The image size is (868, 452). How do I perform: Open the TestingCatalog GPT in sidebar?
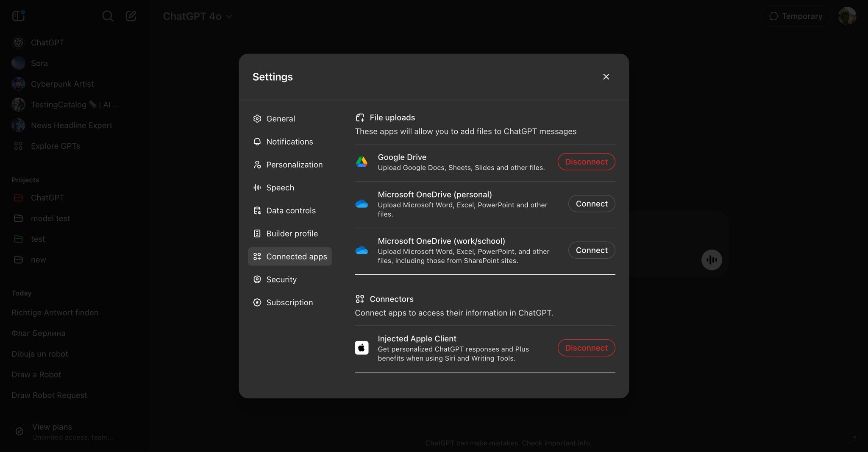75,105
